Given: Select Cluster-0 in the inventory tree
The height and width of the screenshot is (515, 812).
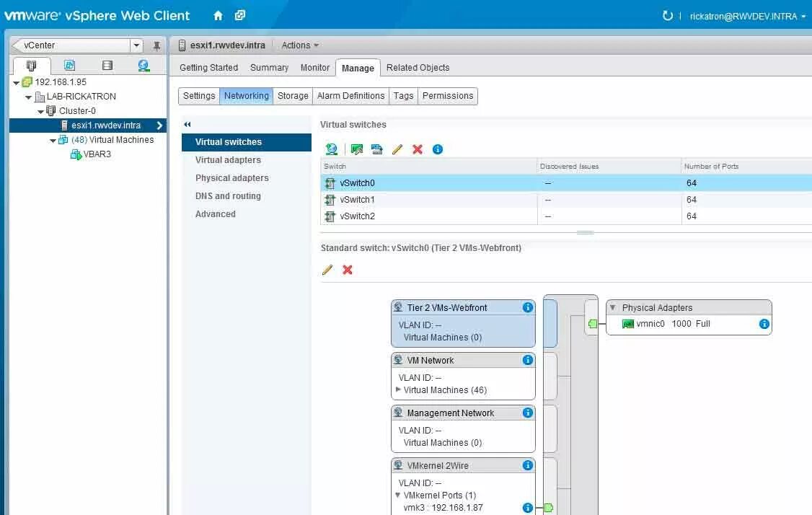Looking at the screenshot, I should coord(77,111).
